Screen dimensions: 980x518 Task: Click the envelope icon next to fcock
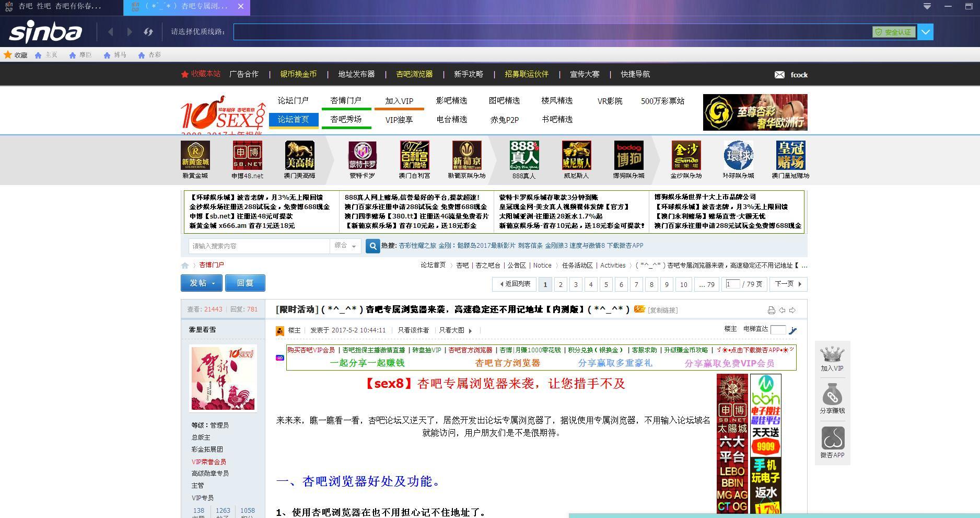coord(779,75)
